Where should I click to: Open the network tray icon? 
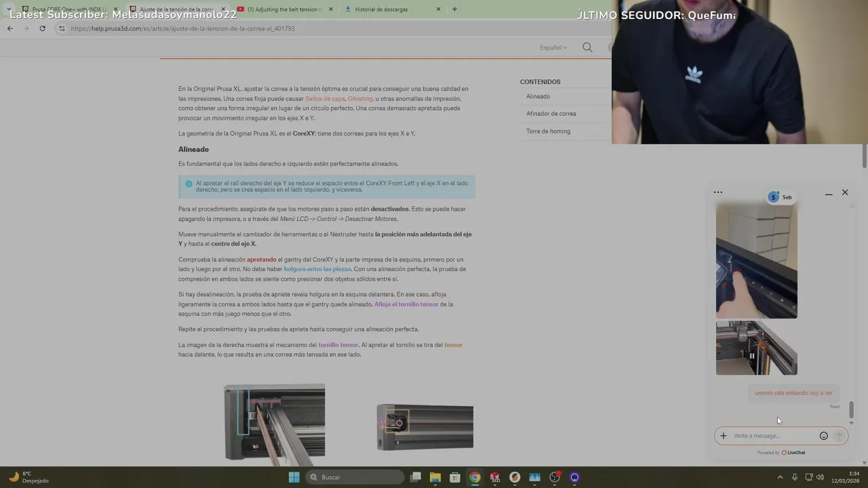click(808, 477)
